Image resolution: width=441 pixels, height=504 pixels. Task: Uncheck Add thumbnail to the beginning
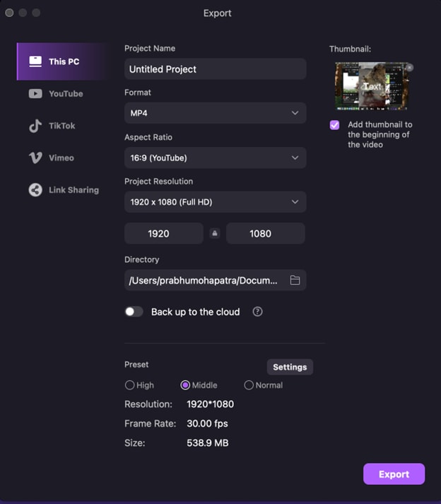pos(334,125)
